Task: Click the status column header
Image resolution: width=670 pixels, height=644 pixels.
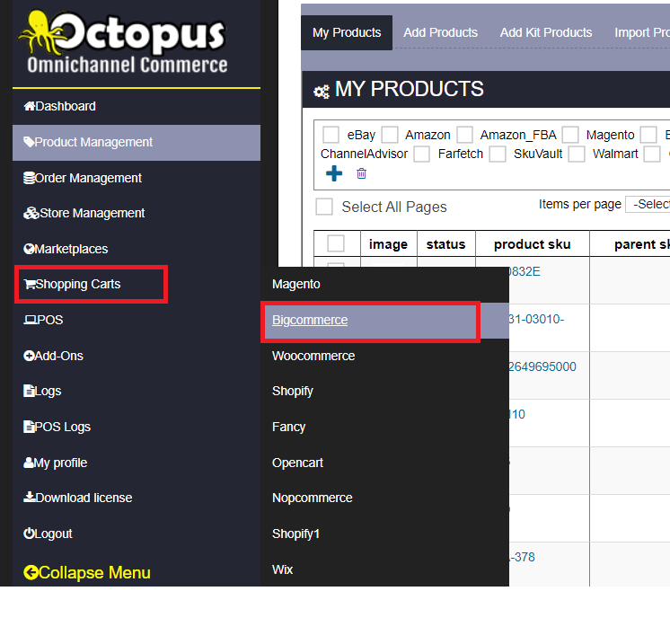Action: pyautogui.click(x=445, y=244)
